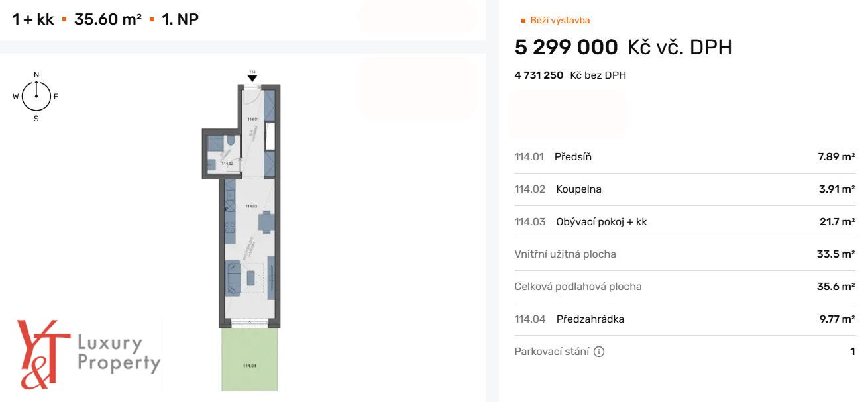Viewport: 868px width, 402px height.
Task: Click the Běží výstavba status label
Action: 560,21
